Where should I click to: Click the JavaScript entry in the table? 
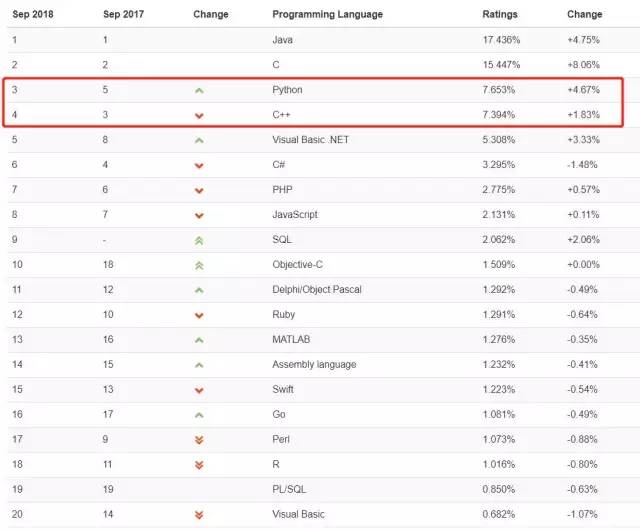coord(297,214)
